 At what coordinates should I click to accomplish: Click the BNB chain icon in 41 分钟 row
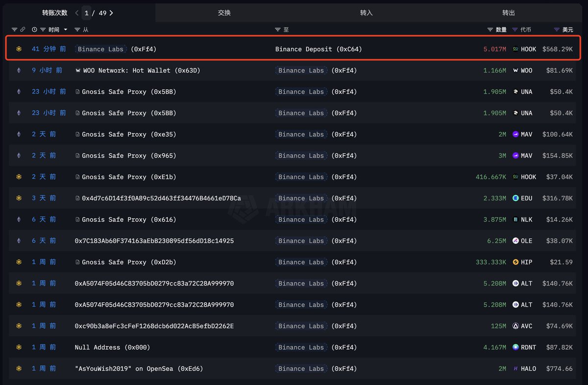pyautogui.click(x=19, y=49)
